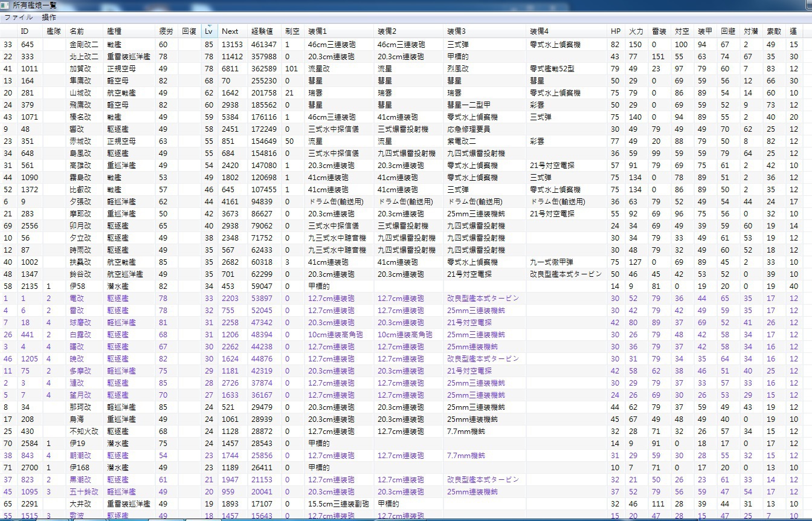Click the 艦種 column header

tap(114, 31)
